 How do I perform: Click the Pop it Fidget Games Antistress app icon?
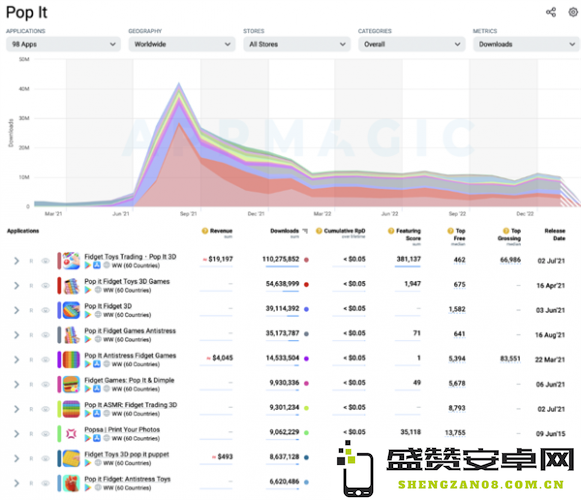(71, 335)
